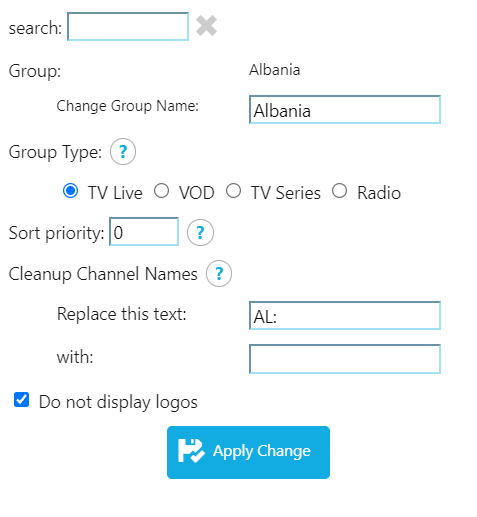
Task: Click the Apply Change button
Action: tap(248, 452)
